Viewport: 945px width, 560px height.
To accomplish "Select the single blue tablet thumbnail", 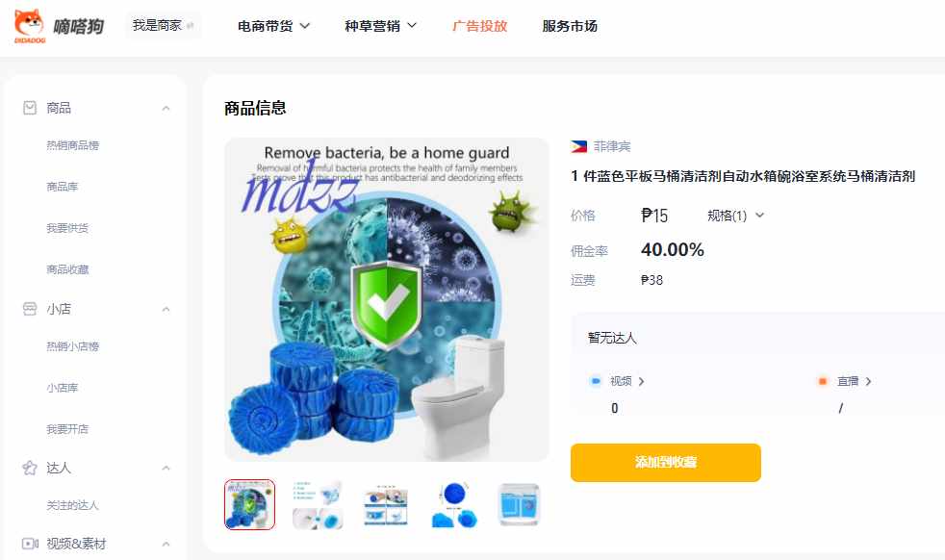I will coord(455,504).
